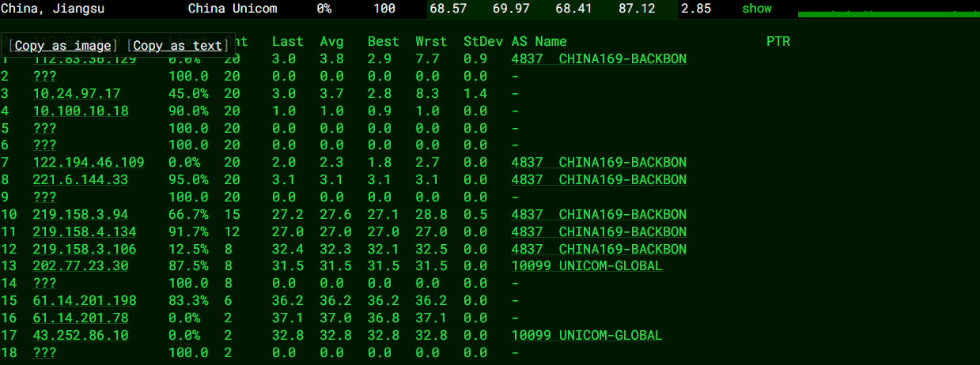Open the 202.77.23.30 hop link
980x365 pixels.
click(80, 266)
